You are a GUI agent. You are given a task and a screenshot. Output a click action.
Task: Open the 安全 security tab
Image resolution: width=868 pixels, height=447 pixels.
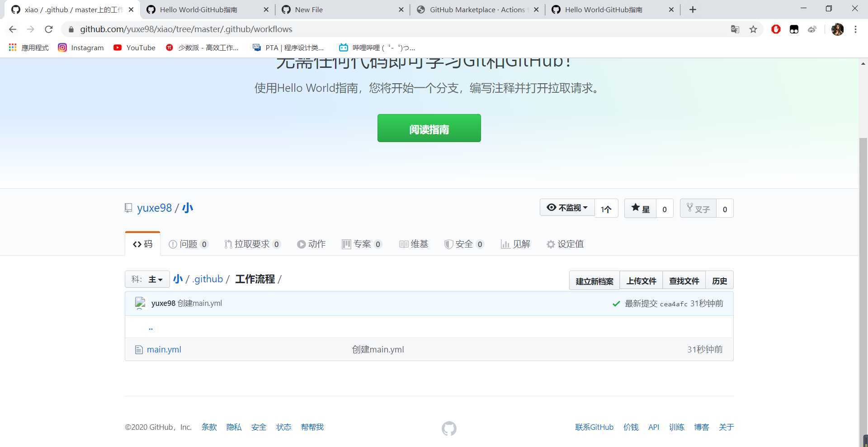464,244
